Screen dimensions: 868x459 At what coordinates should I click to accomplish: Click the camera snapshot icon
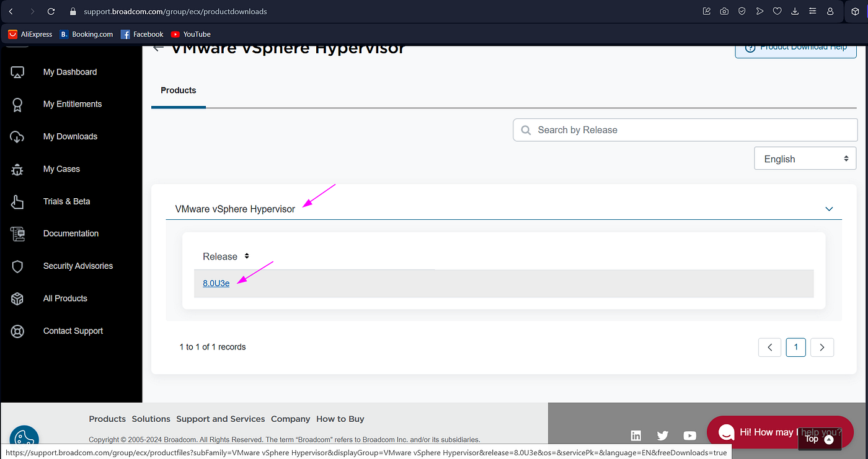724,11
